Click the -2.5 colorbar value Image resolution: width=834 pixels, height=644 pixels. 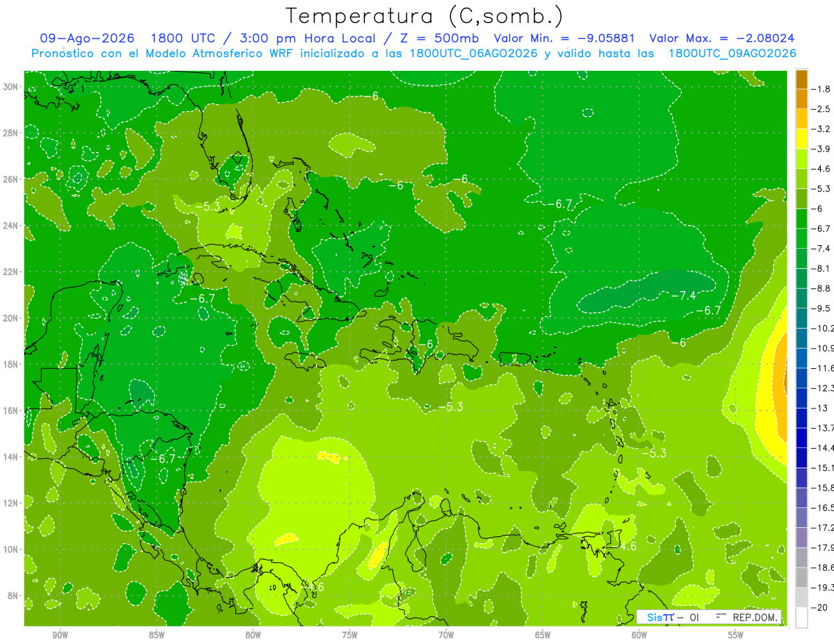coord(821,109)
